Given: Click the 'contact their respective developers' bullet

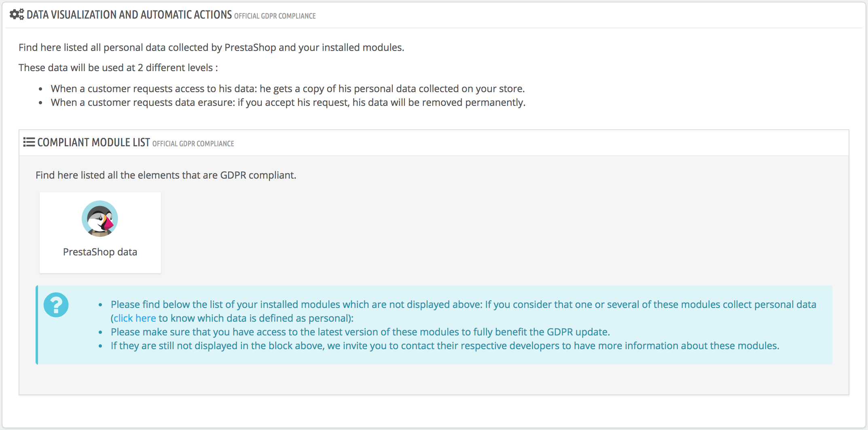Looking at the screenshot, I should (445, 346).
